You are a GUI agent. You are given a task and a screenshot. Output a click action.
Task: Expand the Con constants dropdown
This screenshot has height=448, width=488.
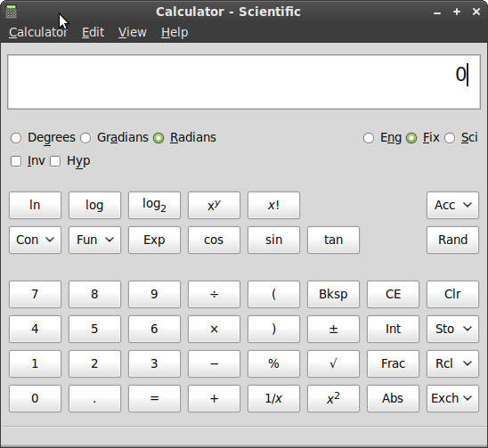(35, 240)
